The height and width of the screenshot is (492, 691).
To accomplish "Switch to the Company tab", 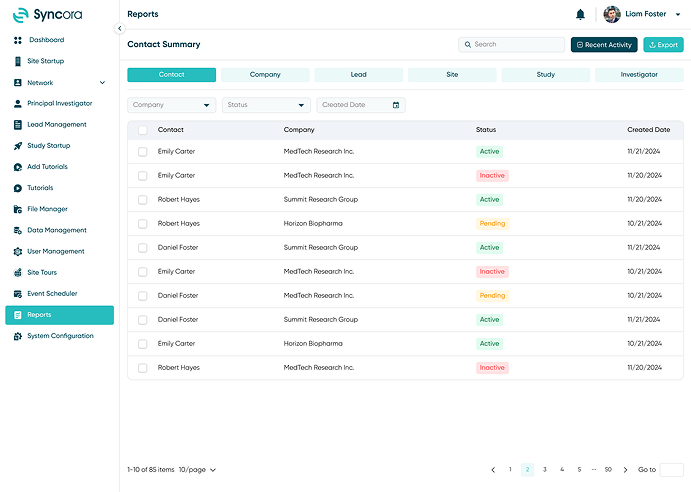I will pyautogui.click(x=265, y=75).
